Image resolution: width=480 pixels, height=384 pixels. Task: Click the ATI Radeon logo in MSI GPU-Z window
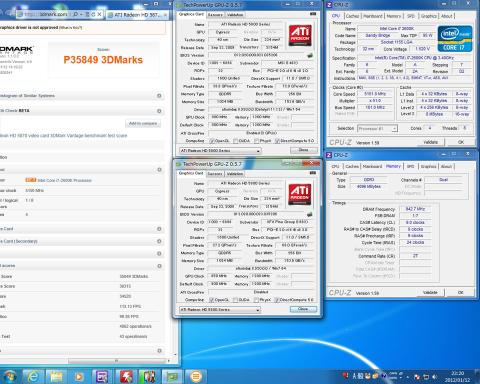pyautogui.click(x=300, y=35)
